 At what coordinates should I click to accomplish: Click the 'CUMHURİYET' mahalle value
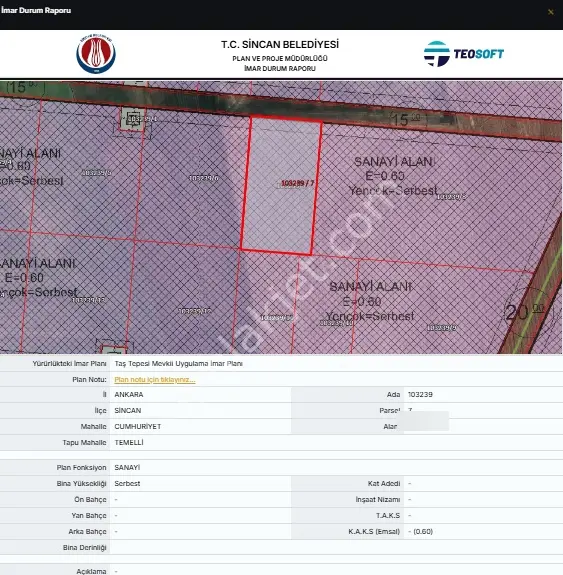click(138, 426)
